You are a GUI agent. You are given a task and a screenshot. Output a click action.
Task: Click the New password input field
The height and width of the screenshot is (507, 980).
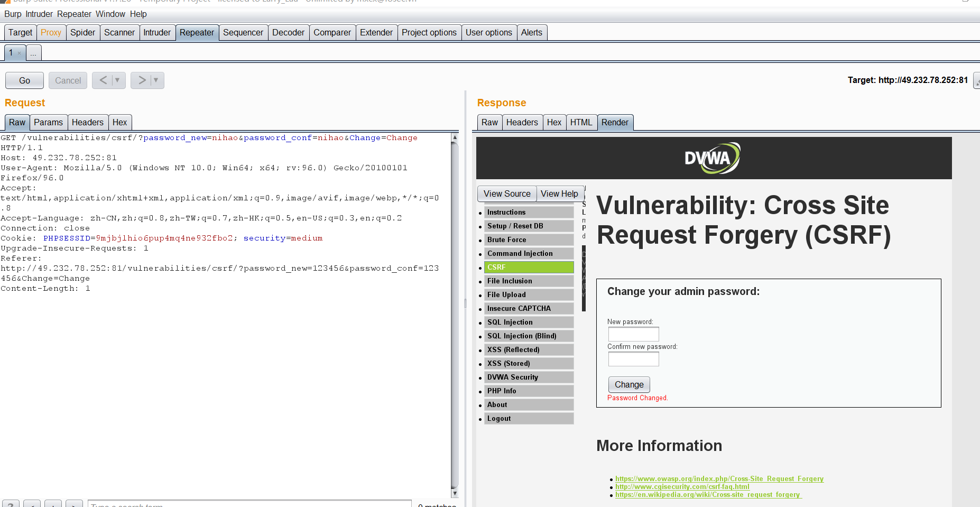[x=633, y=334]
